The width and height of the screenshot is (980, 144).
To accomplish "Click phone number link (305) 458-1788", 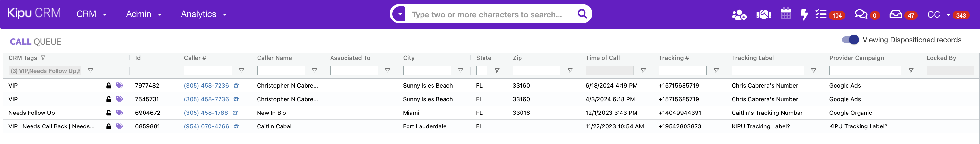I will (206, 113).
